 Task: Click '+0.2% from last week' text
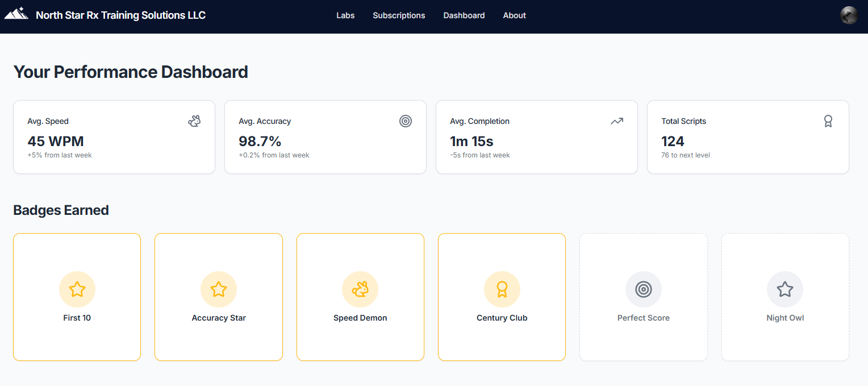tap(274, 155)
